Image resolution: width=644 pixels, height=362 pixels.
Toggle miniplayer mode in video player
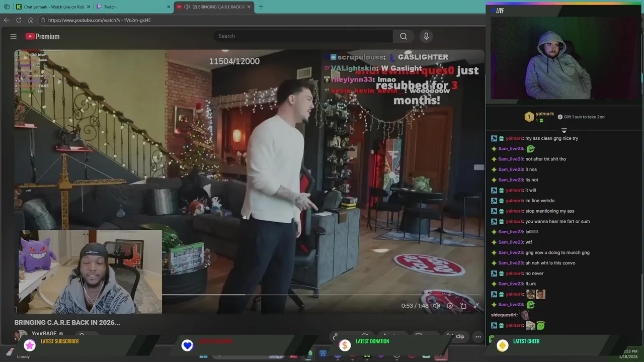[463, 306]
